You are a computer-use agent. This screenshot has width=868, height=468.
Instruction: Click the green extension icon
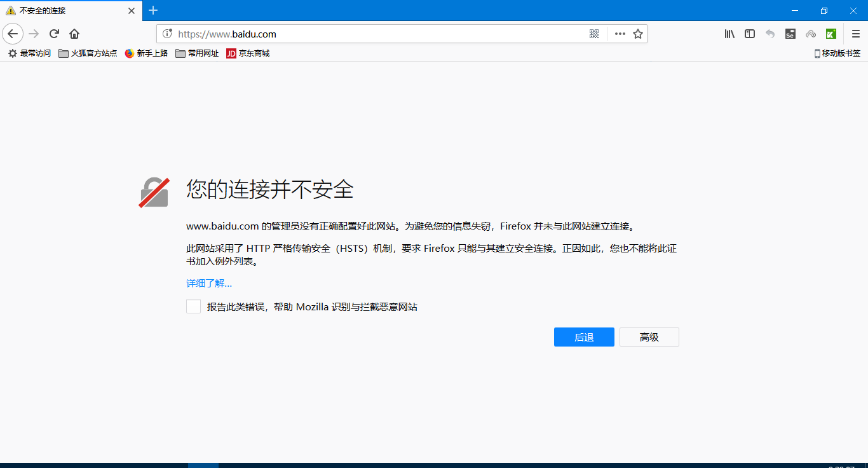click(x=831, y=34)
